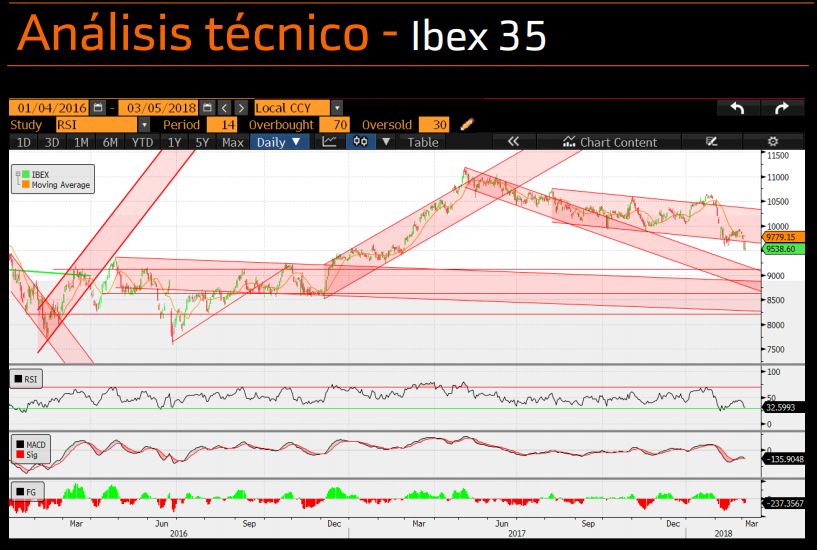Image resolution: width=817 pixels, height=550 pixels.
Task: Click the Oversold value 30 field
Action: (434, 124)
